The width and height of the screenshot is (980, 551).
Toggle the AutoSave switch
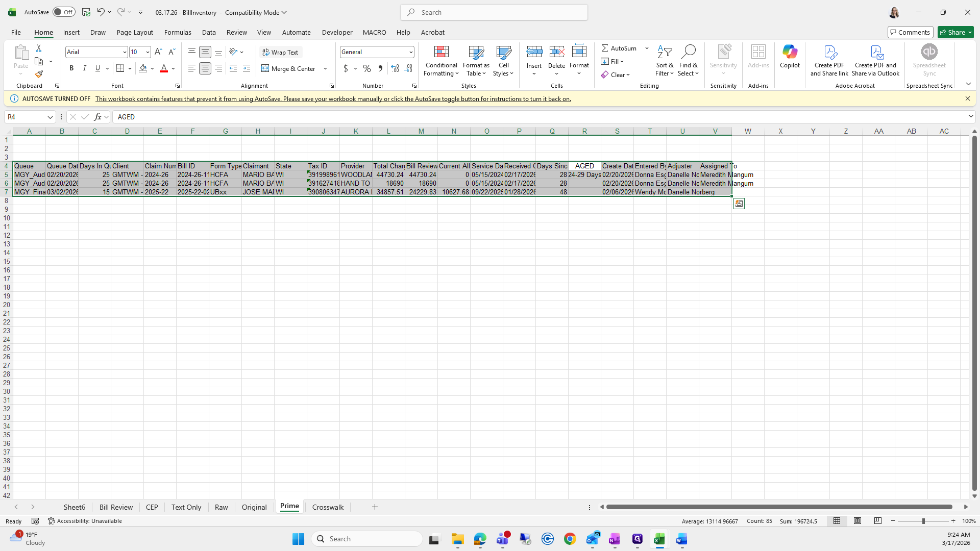(64, 12)
